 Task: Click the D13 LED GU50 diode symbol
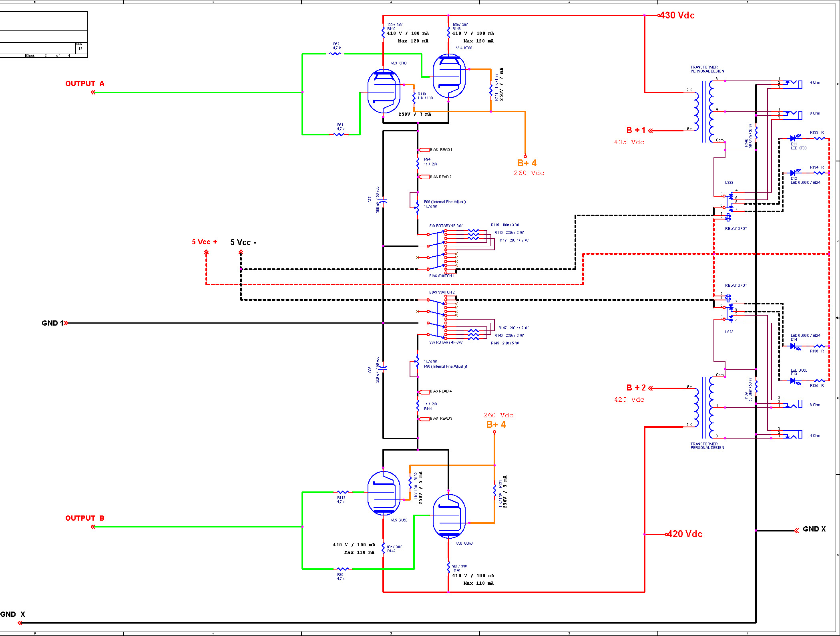793,381
